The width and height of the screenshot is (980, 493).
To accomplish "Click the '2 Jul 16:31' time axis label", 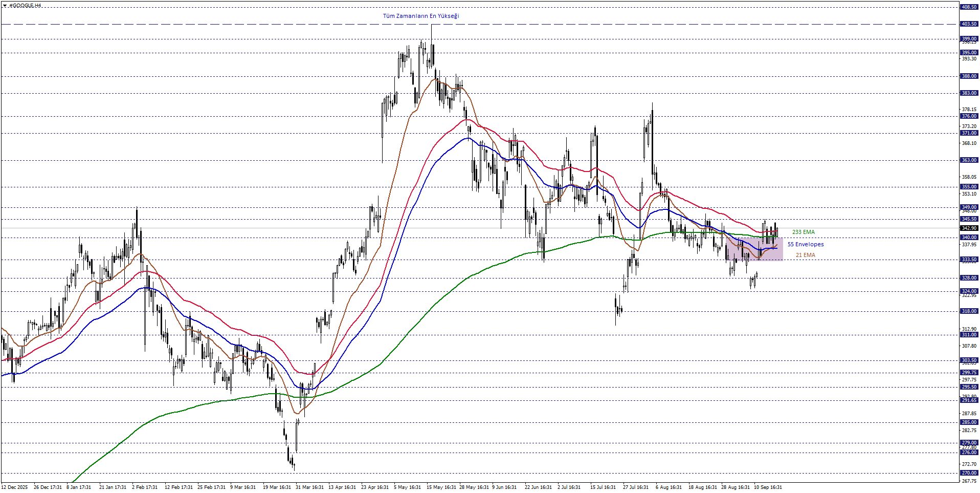I will point(569,487).
